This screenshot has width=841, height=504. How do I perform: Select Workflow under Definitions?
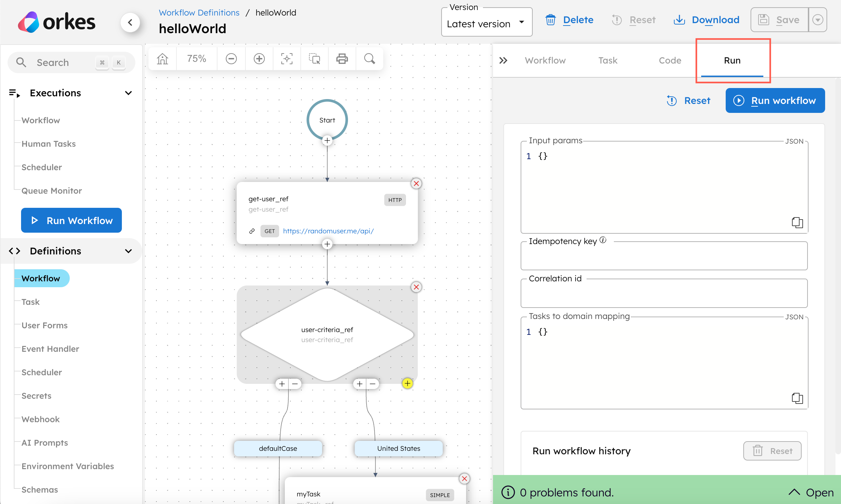click(41, 278)
